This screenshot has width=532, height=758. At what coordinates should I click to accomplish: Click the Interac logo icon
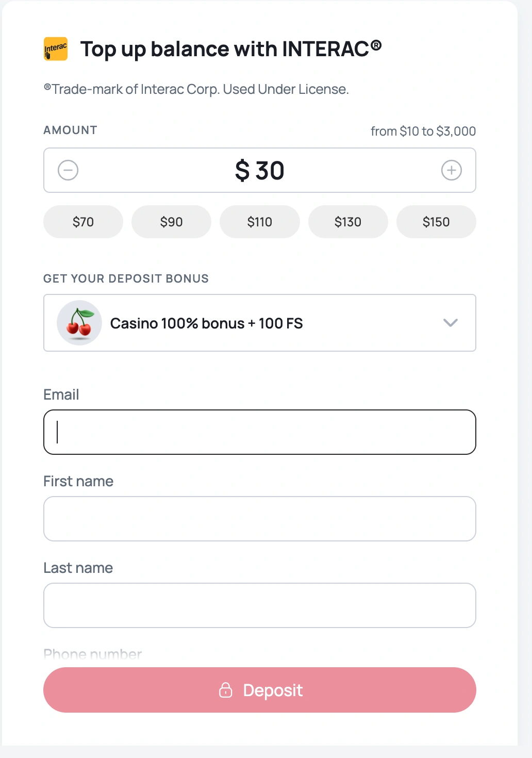click(56, 49)
